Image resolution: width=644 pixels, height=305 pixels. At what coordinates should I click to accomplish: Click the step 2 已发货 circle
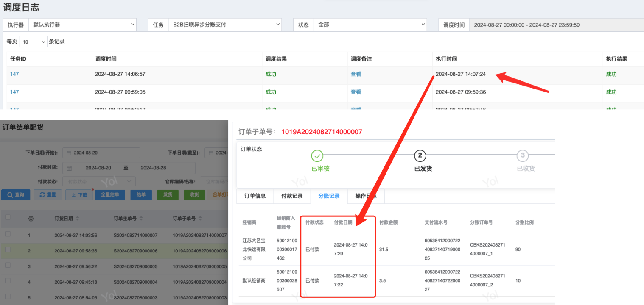pyautogui.click(x=420, y=156)
